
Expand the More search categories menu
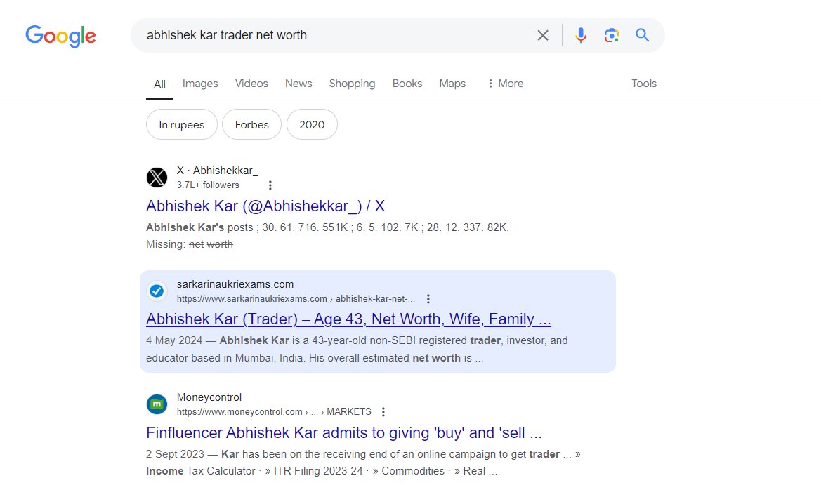[504, 83]
